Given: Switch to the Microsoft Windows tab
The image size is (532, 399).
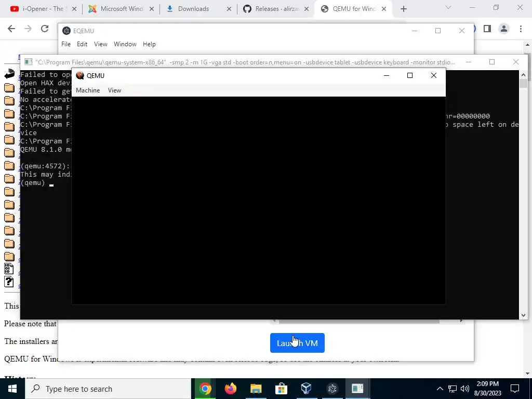Looking at the screenshot, I should point(121,9).
